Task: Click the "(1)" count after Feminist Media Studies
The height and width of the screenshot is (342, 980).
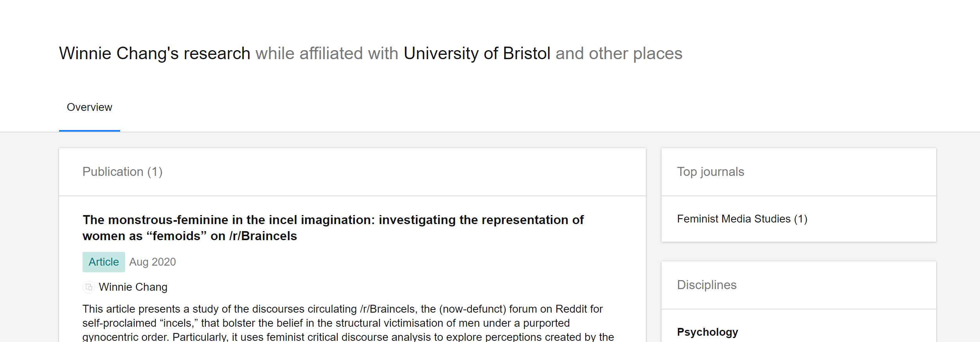Action: (800, 219)
